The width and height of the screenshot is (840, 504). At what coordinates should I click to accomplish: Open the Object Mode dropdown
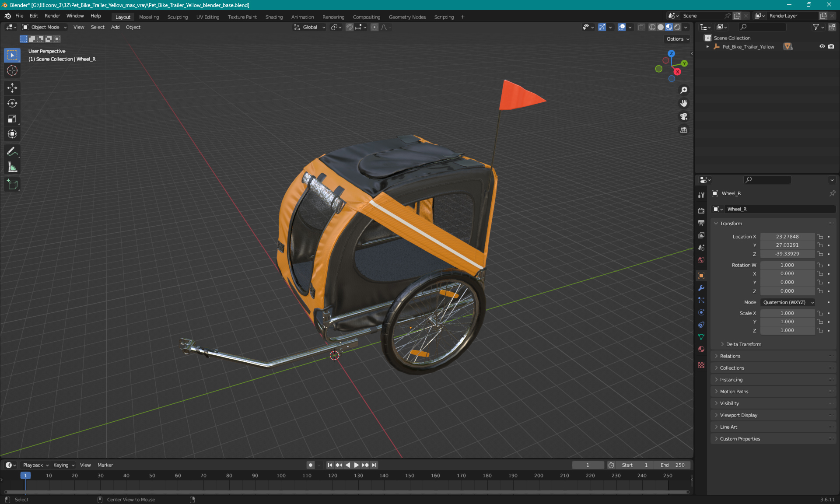45,27
